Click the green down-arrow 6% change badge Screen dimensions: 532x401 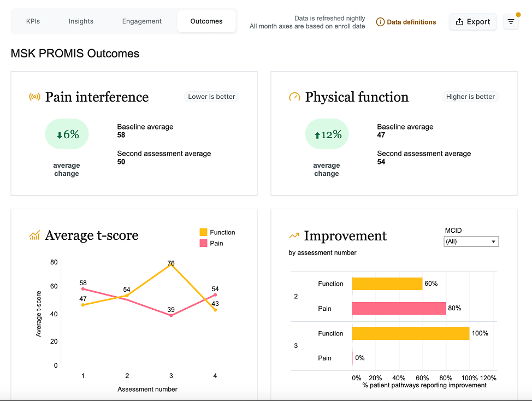[67, 134]
